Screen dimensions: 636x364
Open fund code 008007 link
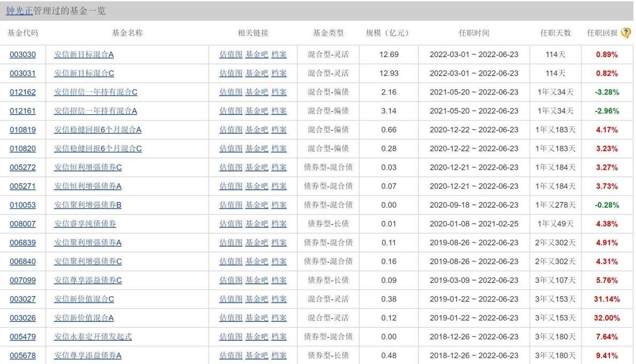pos(22,224)
